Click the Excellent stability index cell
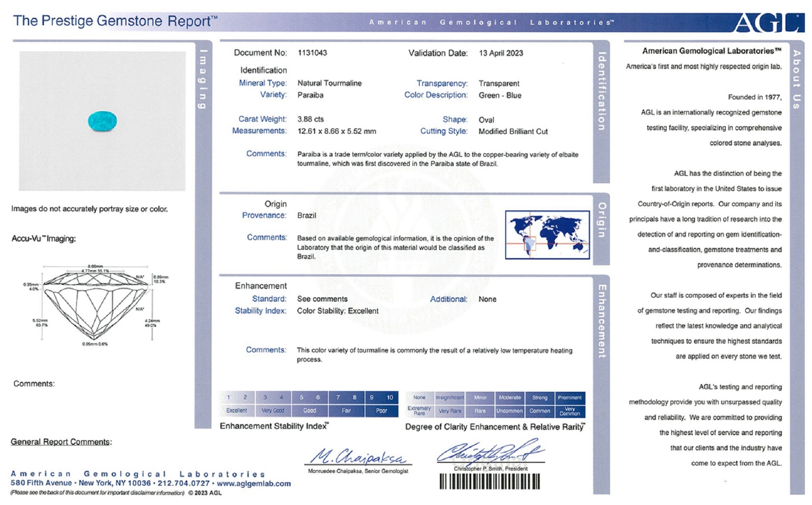 pos(237,410)
